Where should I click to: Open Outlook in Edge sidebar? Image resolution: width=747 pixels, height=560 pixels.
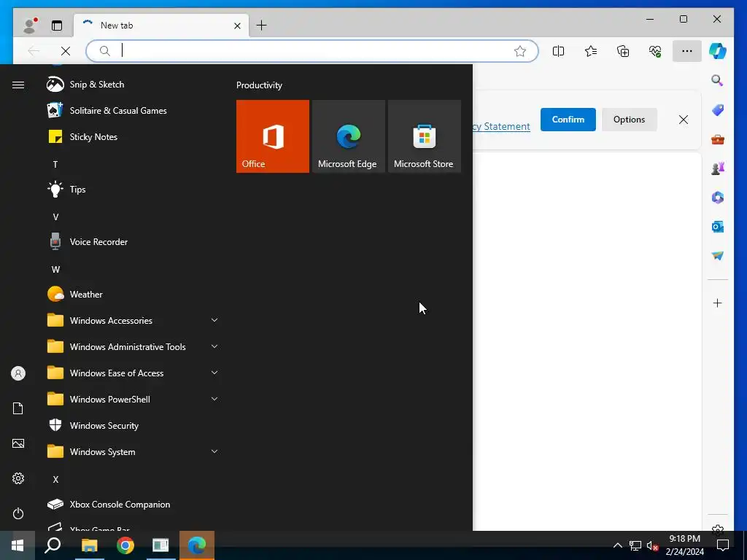click(718, 227)
